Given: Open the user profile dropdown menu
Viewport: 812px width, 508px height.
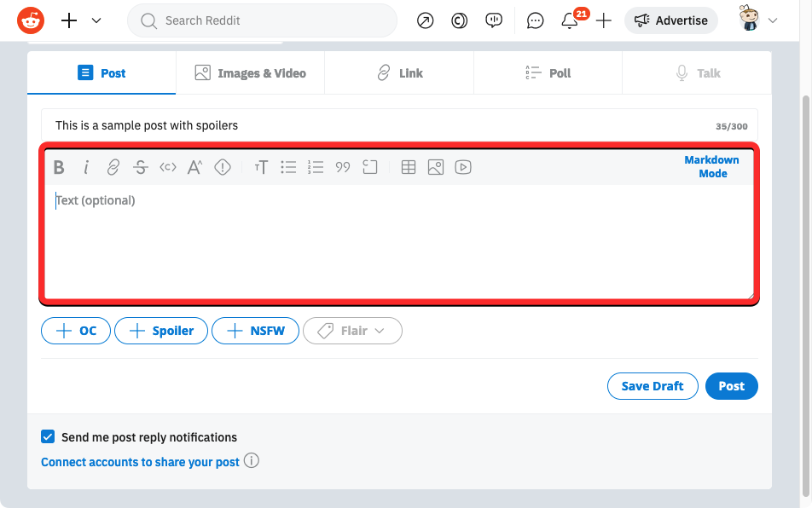Looking at the screenshot, I should pos(759,20).
